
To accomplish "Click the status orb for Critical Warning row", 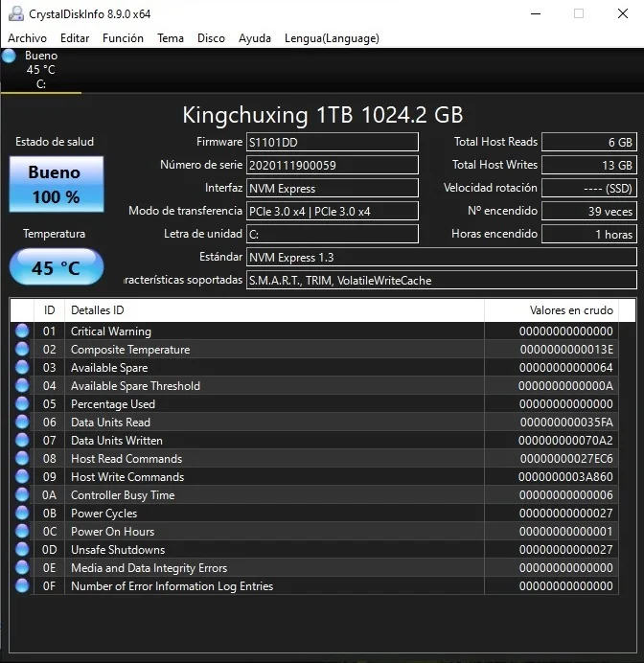I will [22, 331].
